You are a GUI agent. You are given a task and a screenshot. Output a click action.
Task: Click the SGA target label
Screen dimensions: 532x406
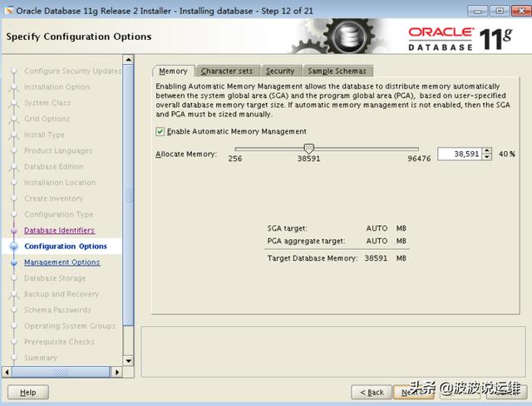(x=287, y=228)
